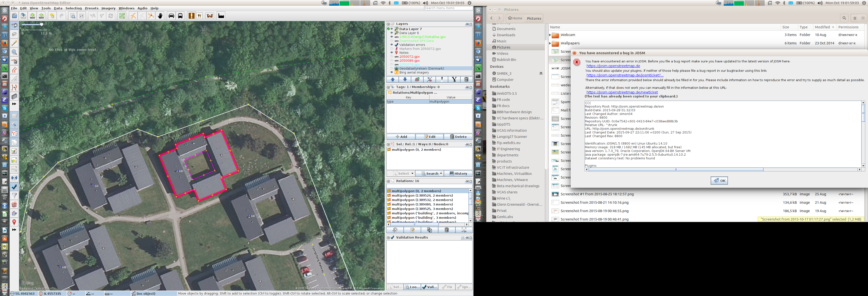
Task: Select the Draw nodes tool
Action: point(14,43)
